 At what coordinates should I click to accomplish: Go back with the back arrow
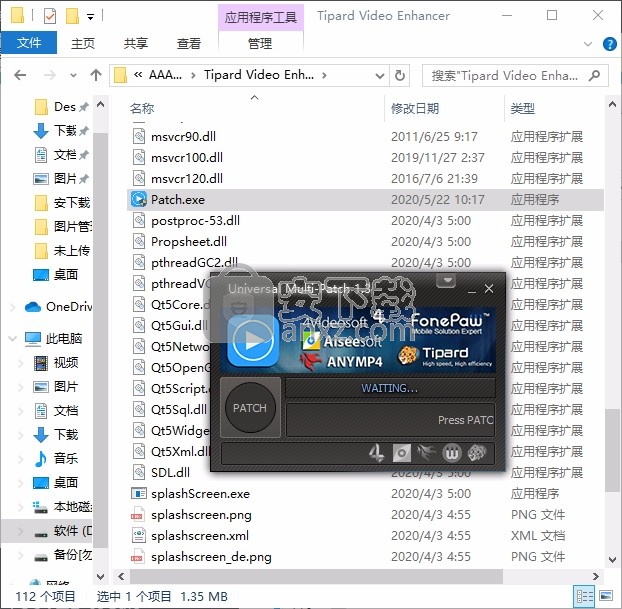coord(20,75)
